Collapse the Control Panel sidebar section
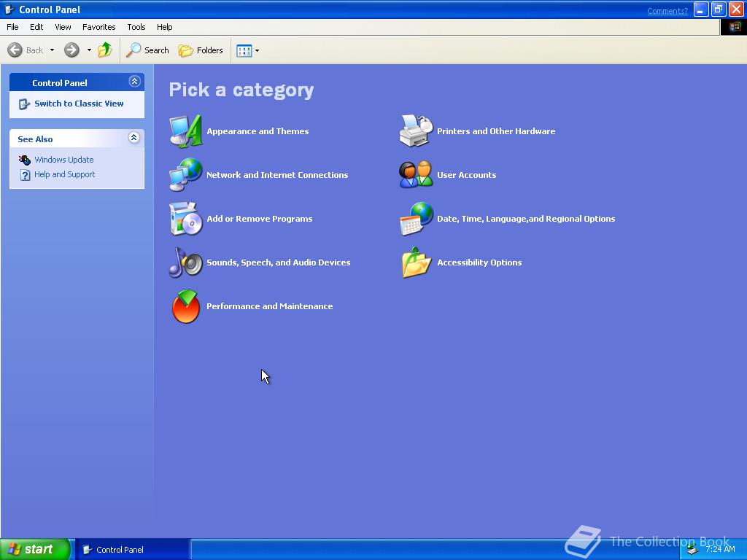This screenshot has width=747, height=560. pos(134,82)
